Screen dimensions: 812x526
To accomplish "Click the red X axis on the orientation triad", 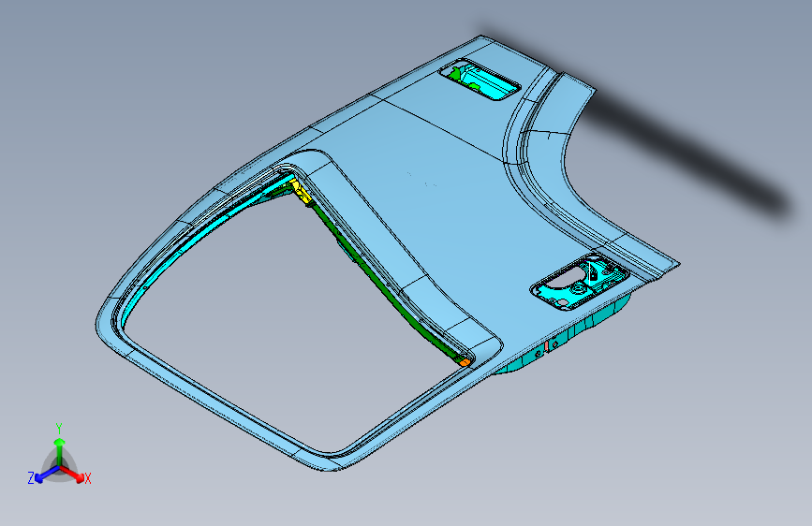I will 72,475.
